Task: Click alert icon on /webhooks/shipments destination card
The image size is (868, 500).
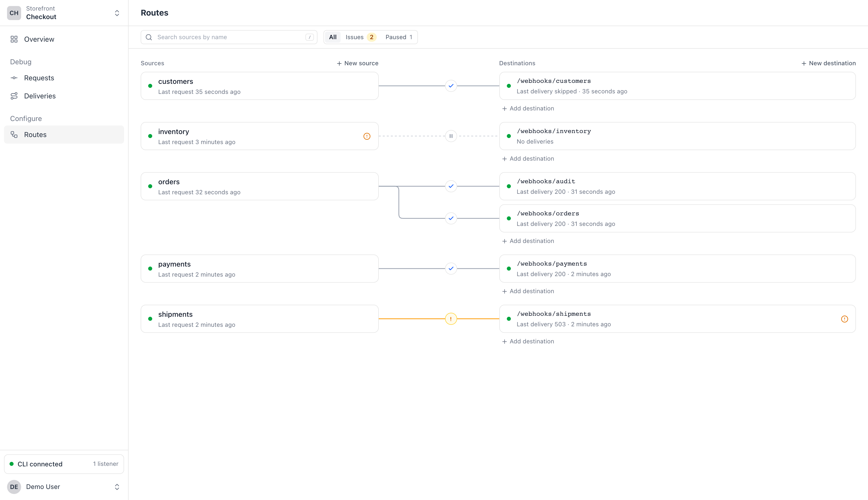Action: click(844, 319)
